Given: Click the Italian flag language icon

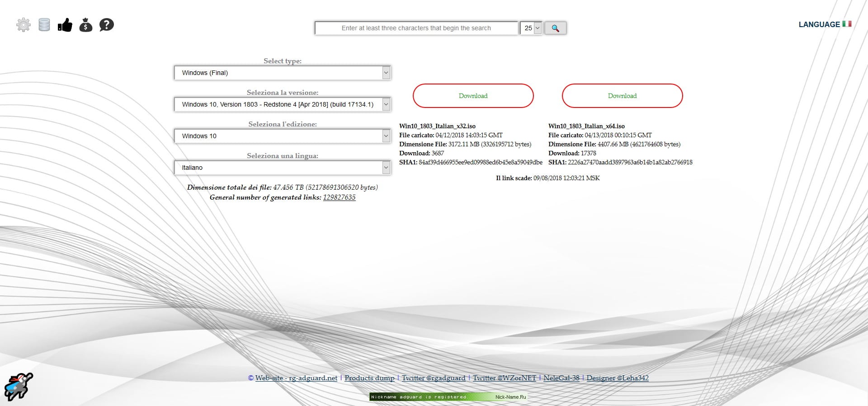Looking at the screenshot, I should [847, 24].
